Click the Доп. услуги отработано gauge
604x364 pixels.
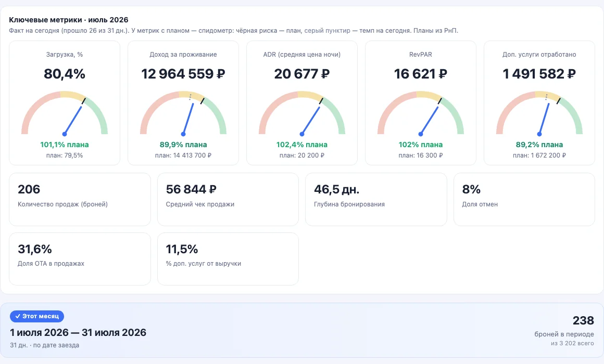pyautogui.click(x=539, y=113)
